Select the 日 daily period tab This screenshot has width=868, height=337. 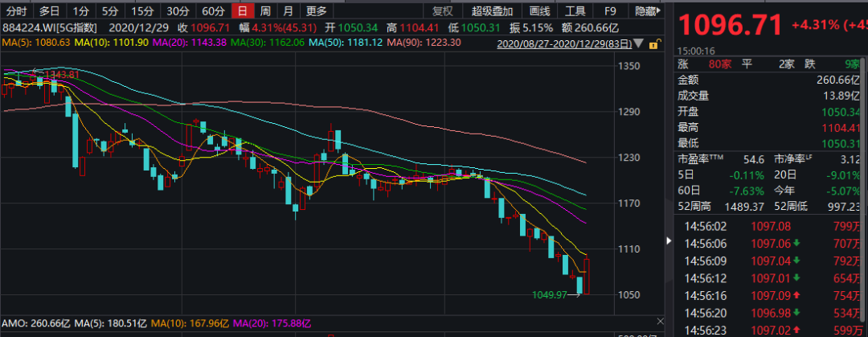tap(241, 11)
